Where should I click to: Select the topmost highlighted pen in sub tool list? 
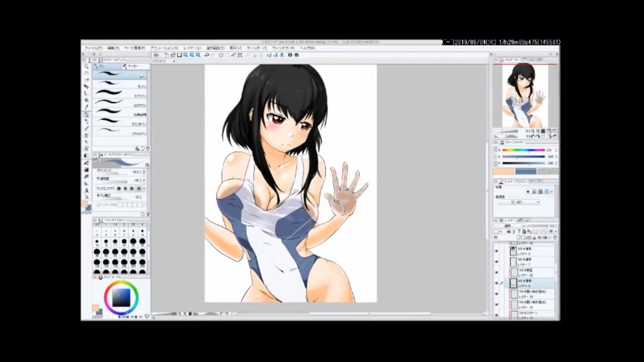119,75
